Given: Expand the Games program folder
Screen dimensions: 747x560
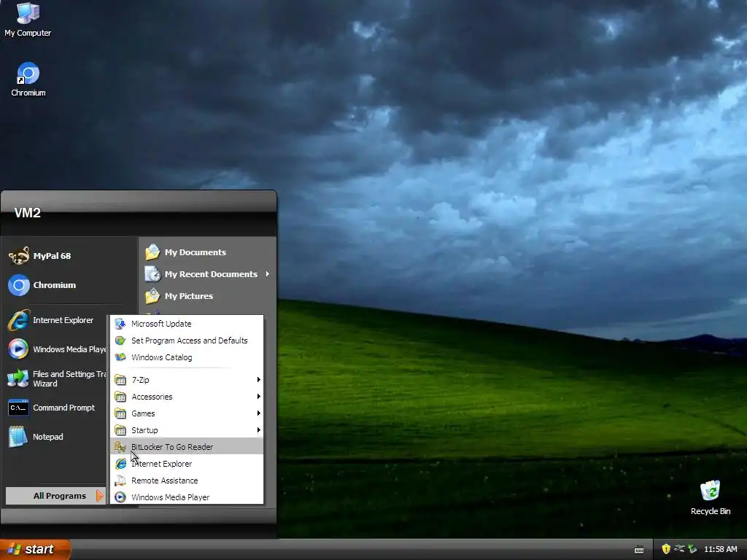Looking at the screenshot, I should click(x=187, y=413).
